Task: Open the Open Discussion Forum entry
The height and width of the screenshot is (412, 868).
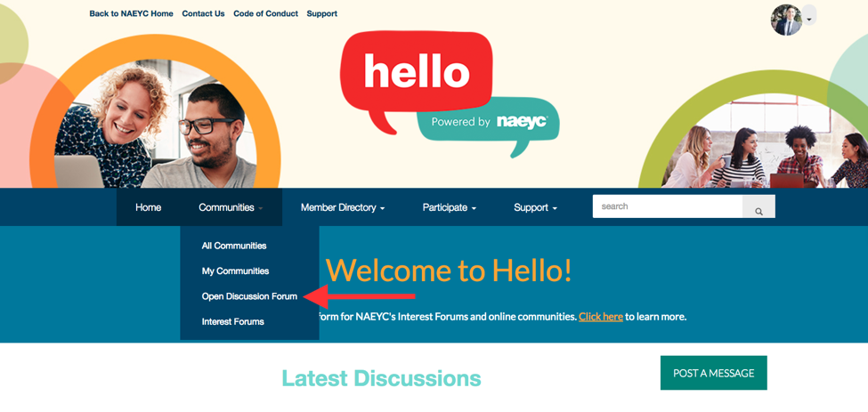Action: point(249,296)
